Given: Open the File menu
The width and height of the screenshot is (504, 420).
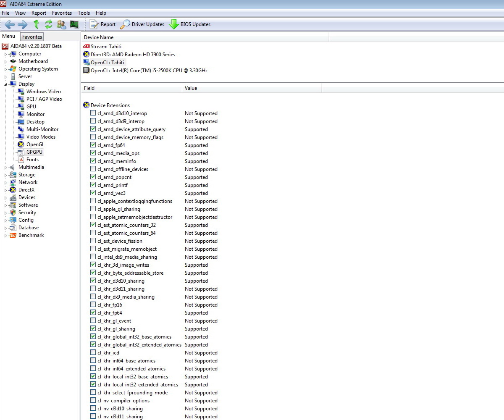Looking at the screenshot, I should click(5, 13).
